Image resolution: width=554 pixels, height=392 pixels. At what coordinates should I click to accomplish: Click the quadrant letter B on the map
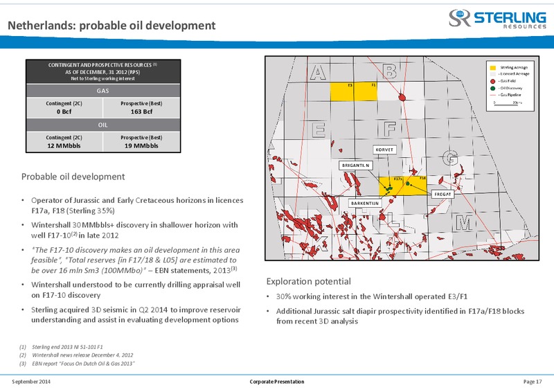point(389,71)
